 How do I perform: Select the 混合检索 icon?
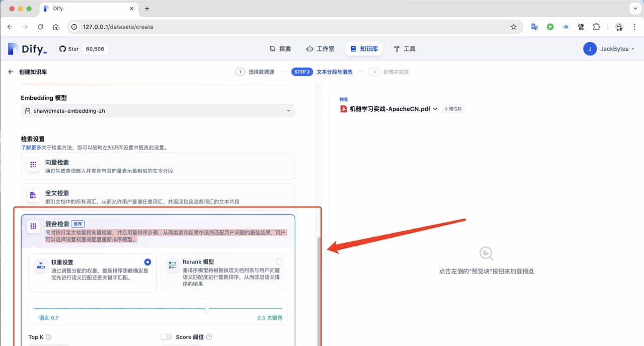pos(32,226)
